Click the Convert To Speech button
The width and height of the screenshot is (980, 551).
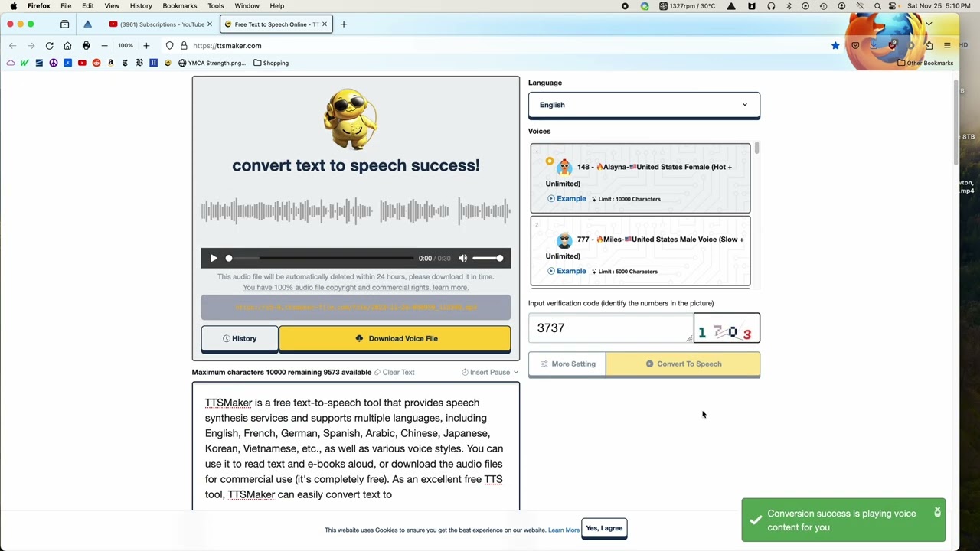click(x=684, y=364)
